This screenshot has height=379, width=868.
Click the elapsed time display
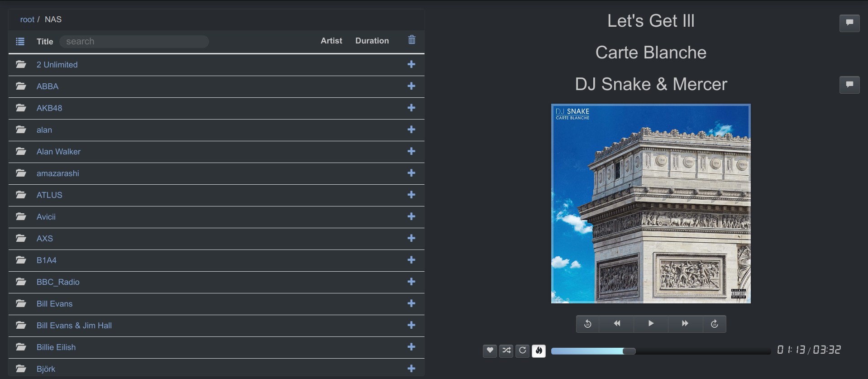click(x=791, y=350)
